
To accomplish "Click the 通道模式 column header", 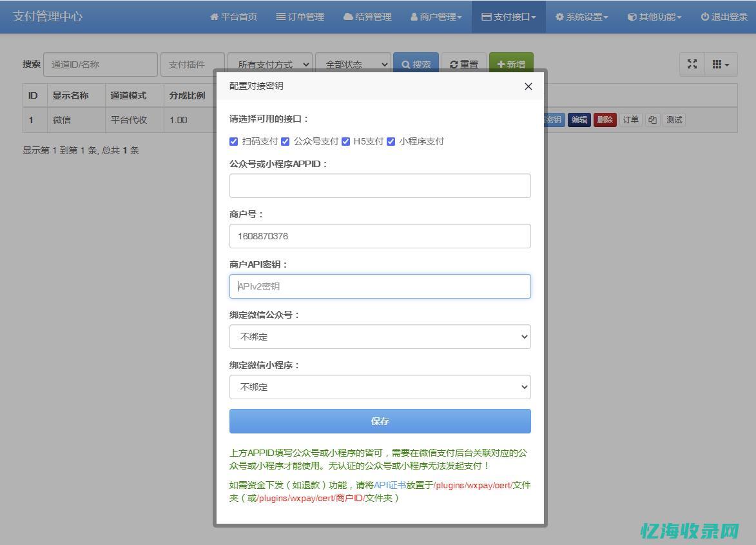I will 134,95.
